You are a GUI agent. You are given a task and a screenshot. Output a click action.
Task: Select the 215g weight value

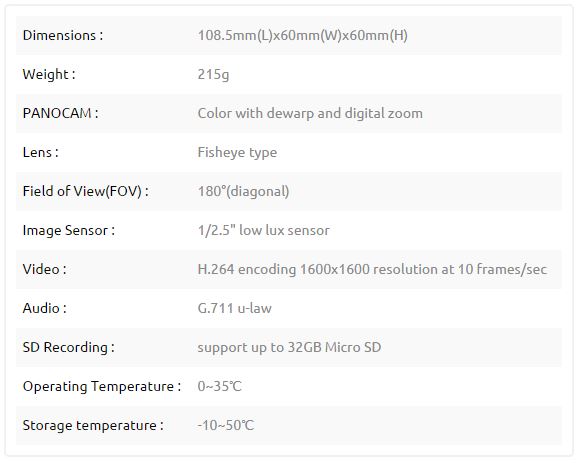pyautogui.click(x=213, y=74)
